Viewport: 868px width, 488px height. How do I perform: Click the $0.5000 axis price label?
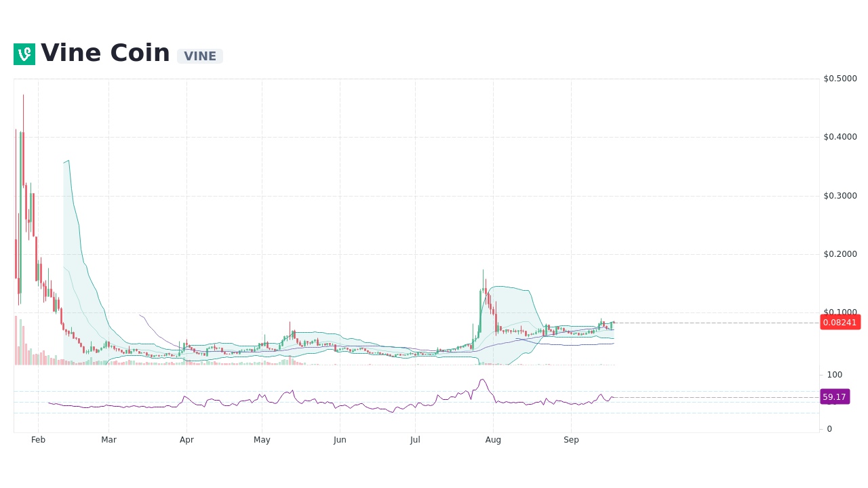[x=840, y=78]
